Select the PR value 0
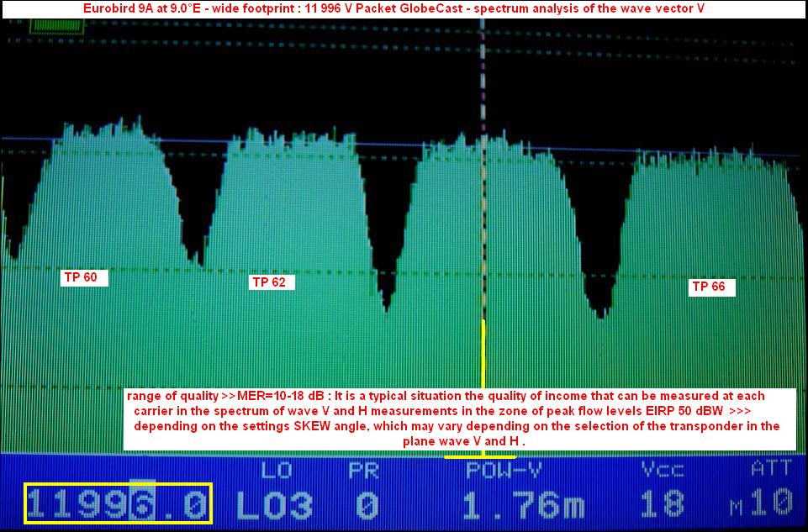This screenshot has width=808, height=532. (367, 505)
